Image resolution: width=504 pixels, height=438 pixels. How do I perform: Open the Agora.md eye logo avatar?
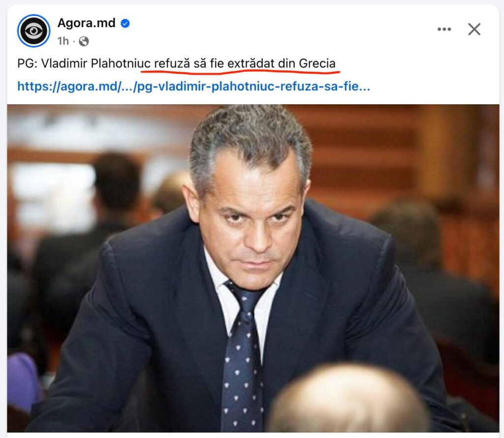tap(33, 31)
